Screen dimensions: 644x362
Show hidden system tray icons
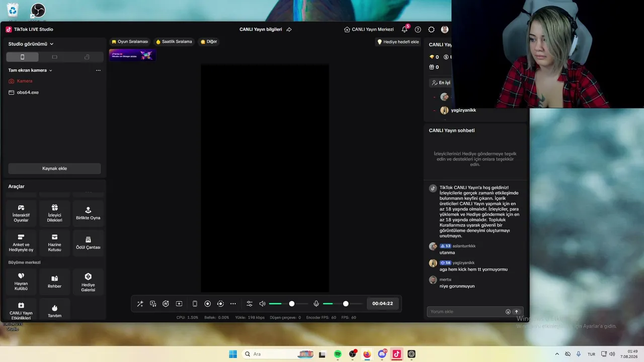coord(557,354)
